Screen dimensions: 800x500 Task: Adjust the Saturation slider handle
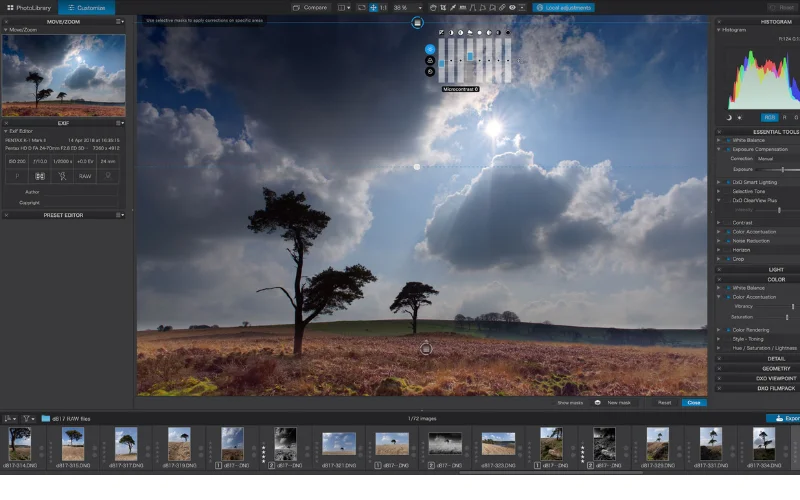(x=787, y=317)
